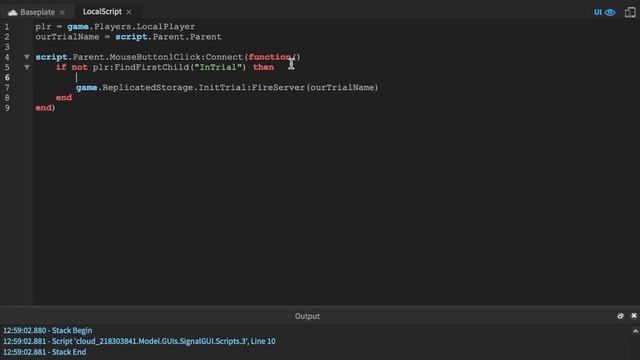Viewport: 640px width, 360px height.
Task: Close the LocalScript tab
Action: point(129,12)
